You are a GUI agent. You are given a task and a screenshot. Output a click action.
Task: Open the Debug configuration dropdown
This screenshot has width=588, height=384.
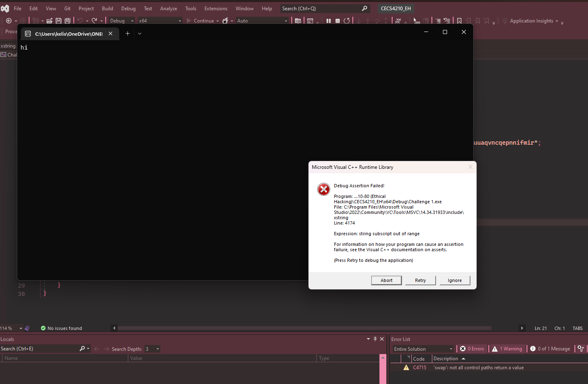click(x=122, y=21)
